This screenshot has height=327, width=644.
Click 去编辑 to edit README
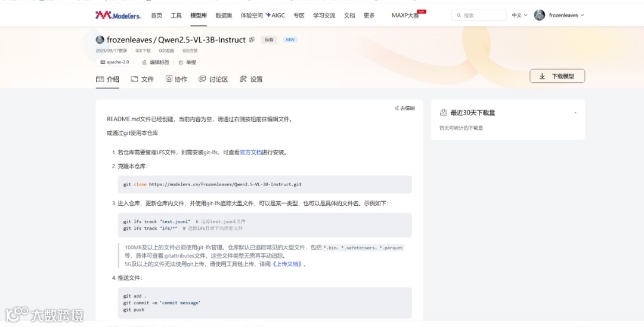pyautogui.click(x=404, y=108)
